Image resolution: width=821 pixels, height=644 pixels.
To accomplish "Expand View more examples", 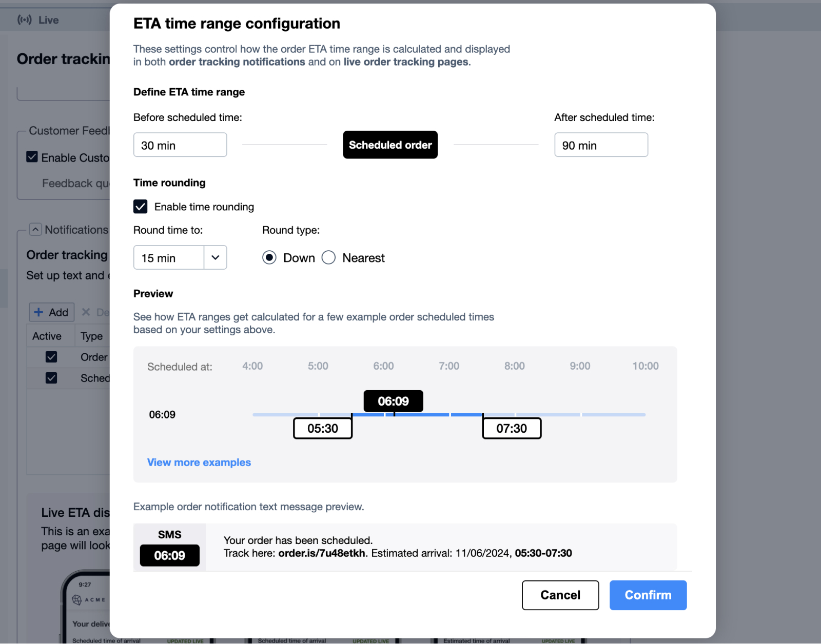I will click(x=199, y=462).
